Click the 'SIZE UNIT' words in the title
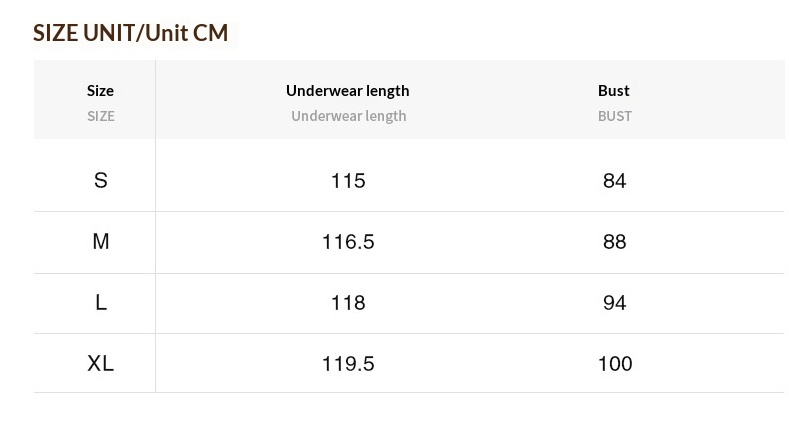The height and width of the screenshot is (438, 789). (84, 33)
